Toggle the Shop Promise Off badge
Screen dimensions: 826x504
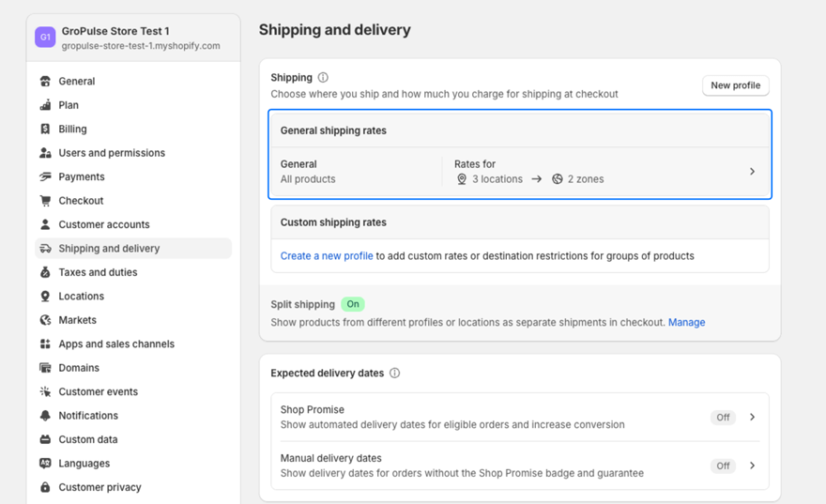723,418
